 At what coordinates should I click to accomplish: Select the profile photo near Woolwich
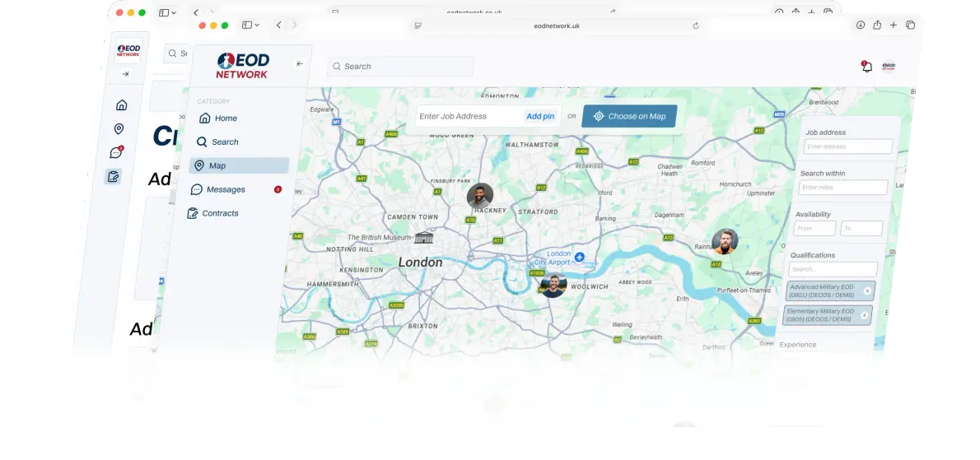click(553, 285)
